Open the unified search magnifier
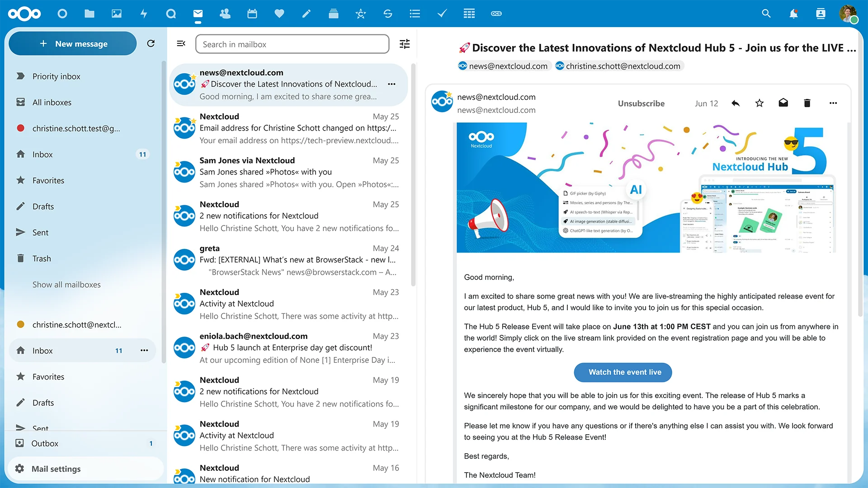 766,14
